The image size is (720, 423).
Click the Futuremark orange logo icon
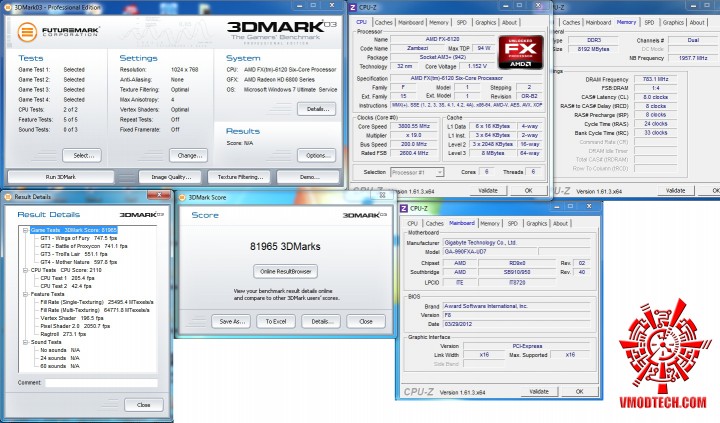pyautogui.click(x=27, y=32)
